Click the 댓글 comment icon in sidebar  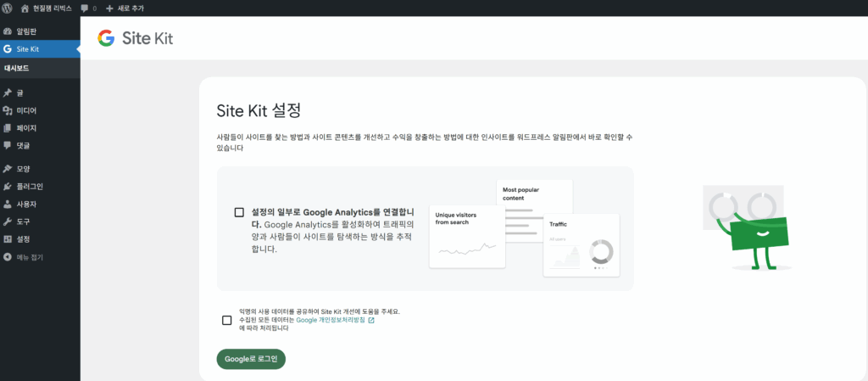pos(8,146)
